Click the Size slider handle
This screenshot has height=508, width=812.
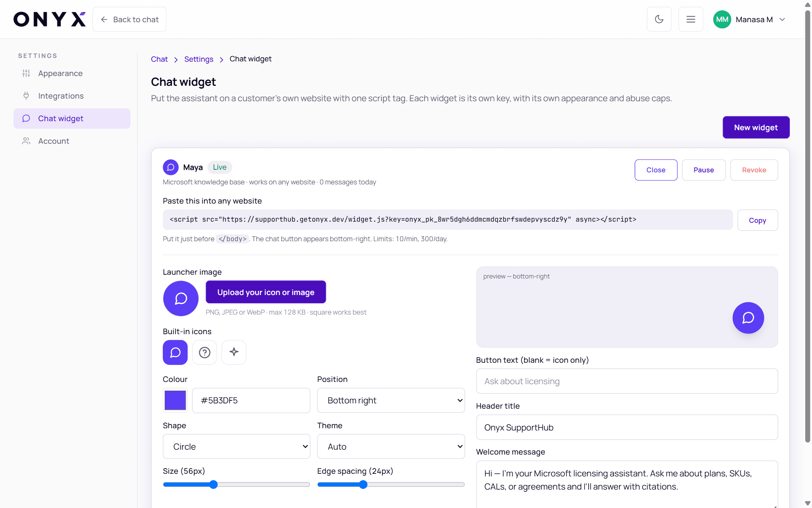[x=214, y=485]
